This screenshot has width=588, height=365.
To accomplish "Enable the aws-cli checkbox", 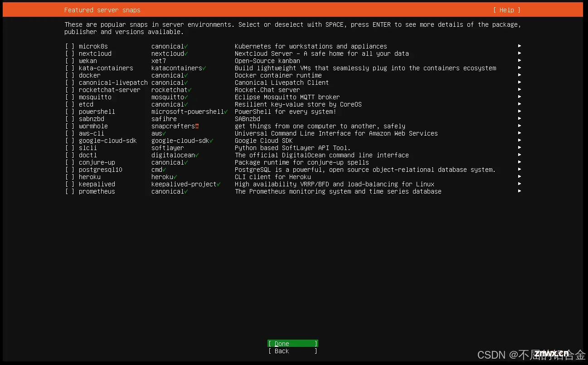I will tap(69, 133).
